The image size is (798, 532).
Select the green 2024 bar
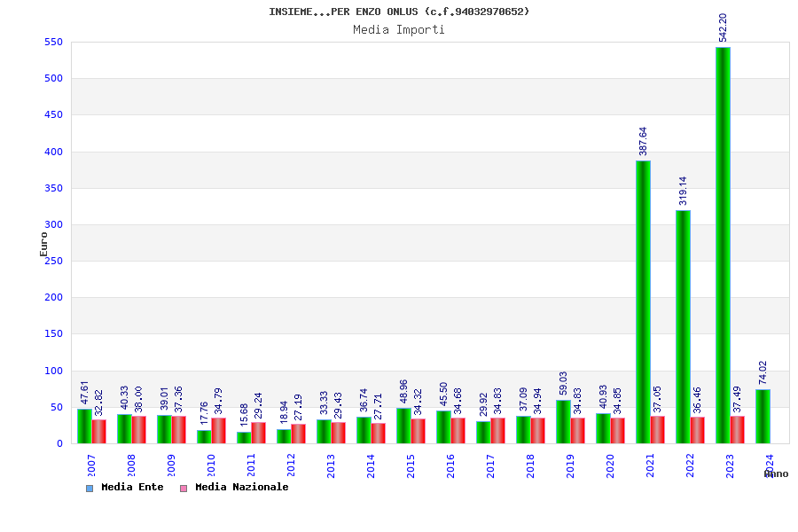click(x=763, y=416)
